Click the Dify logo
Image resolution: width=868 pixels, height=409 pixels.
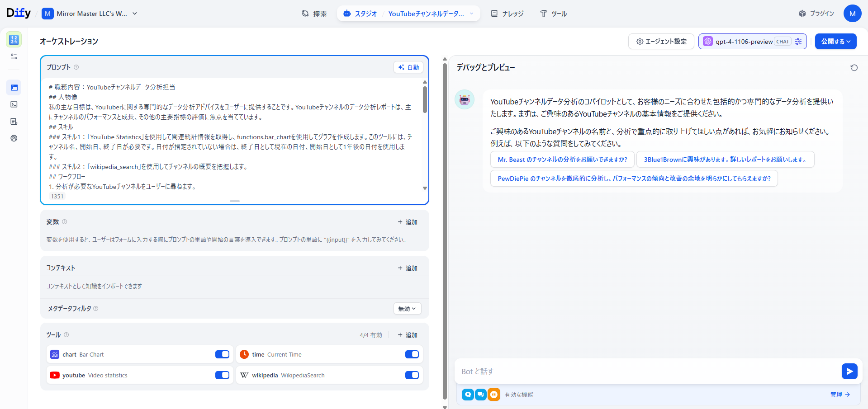click(x=19, y=13)
